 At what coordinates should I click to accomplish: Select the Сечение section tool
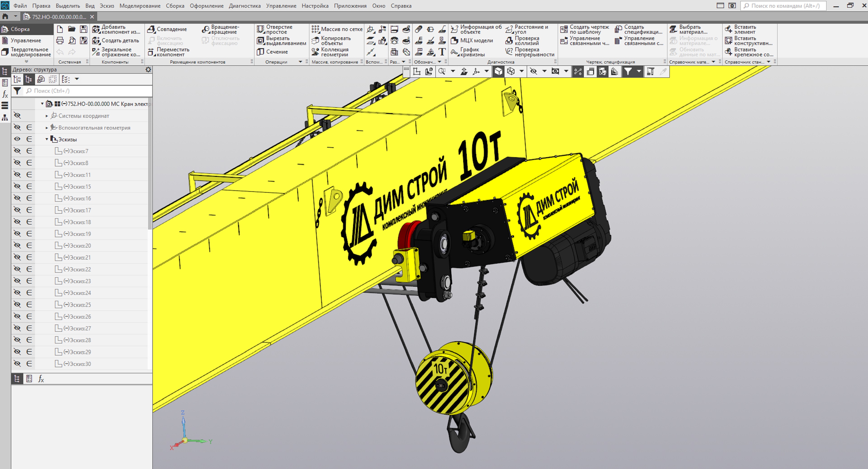[273, 52]
